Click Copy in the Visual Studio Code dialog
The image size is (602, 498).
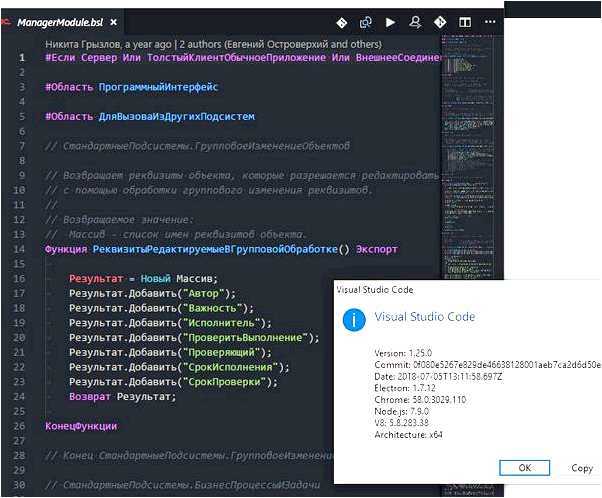[582, 468]
